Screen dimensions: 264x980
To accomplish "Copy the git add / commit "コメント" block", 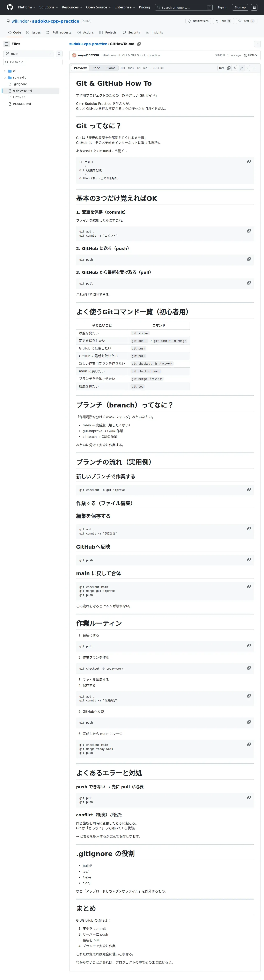I will [x=249, y=231].
